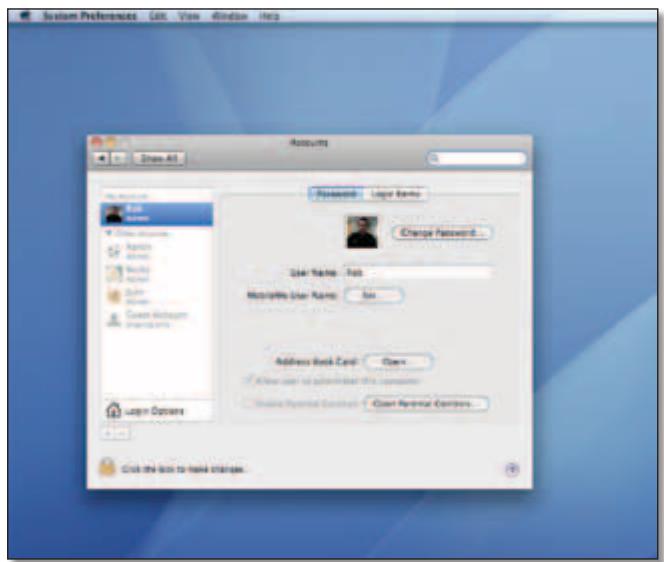Collapse the Other Accounts disclosure triangle
The width and height of the screenshot is (664, 562).
pos(109,233)
